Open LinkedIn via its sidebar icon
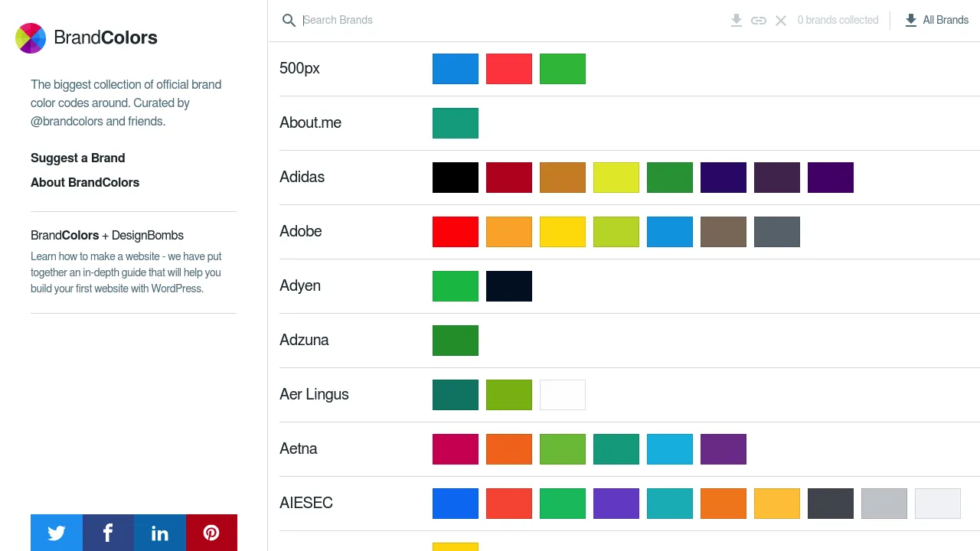Image resolution: width=980 pixels, height=551 pixels. click(159, 533)
